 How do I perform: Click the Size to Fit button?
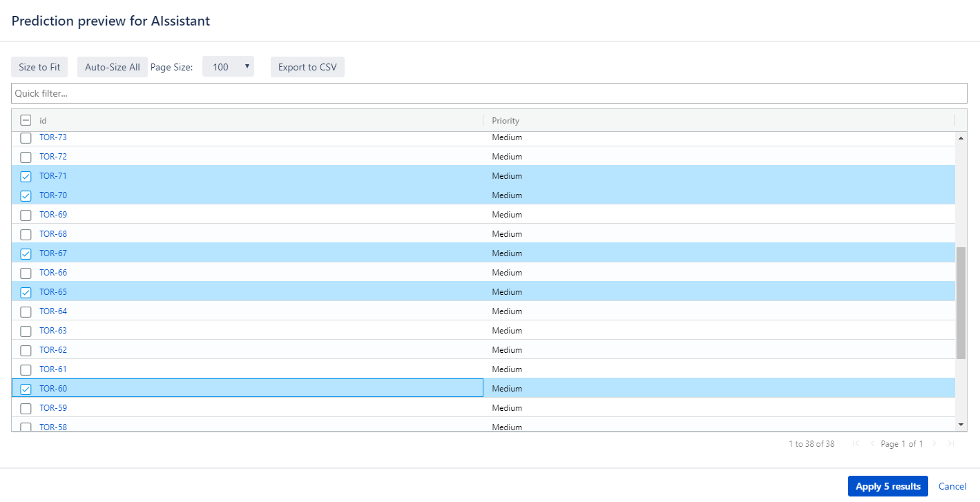click(x=39, y=67)
